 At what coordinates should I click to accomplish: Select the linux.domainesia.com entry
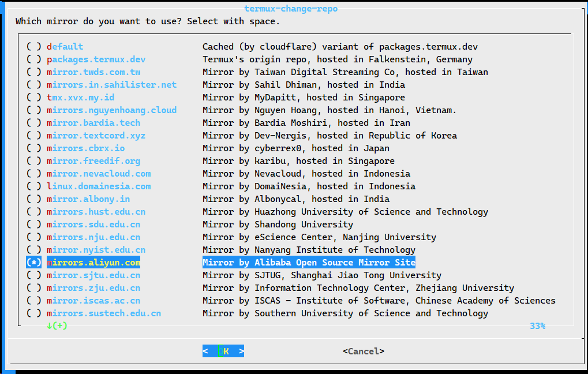[99, 186]
